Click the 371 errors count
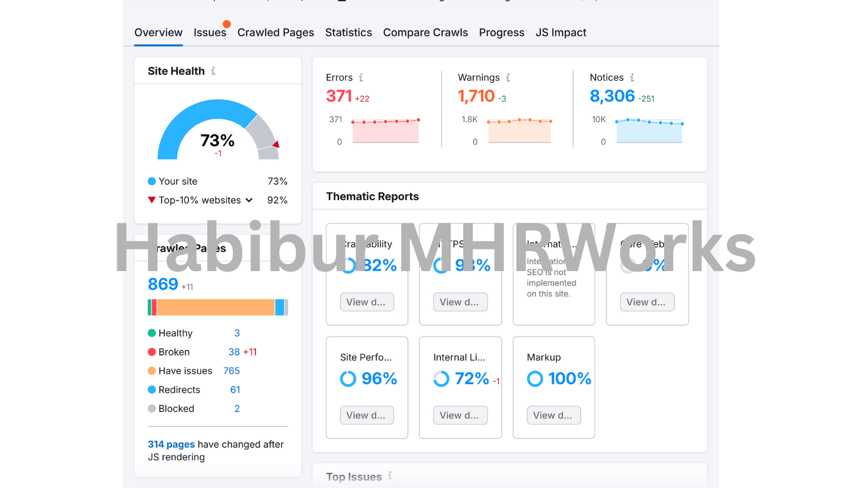 click(339, 96)
